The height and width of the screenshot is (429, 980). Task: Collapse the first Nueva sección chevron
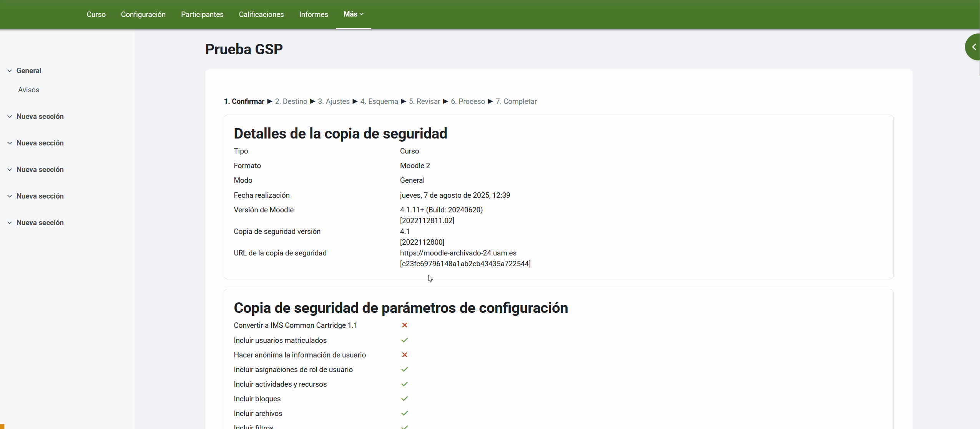[10, 117]
